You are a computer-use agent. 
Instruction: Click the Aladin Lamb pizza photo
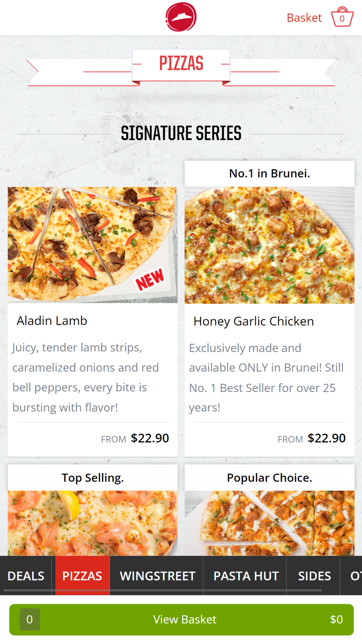[x=92, y=244]
